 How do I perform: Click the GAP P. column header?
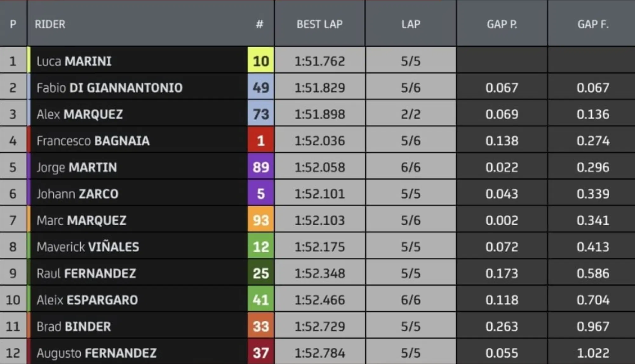pyautogui.click(x=502, y=24)
